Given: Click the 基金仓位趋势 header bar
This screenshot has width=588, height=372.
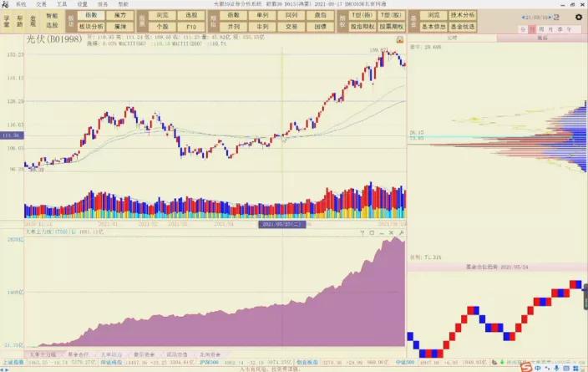Looking at the screenshot, I should (x=497, y=268).
